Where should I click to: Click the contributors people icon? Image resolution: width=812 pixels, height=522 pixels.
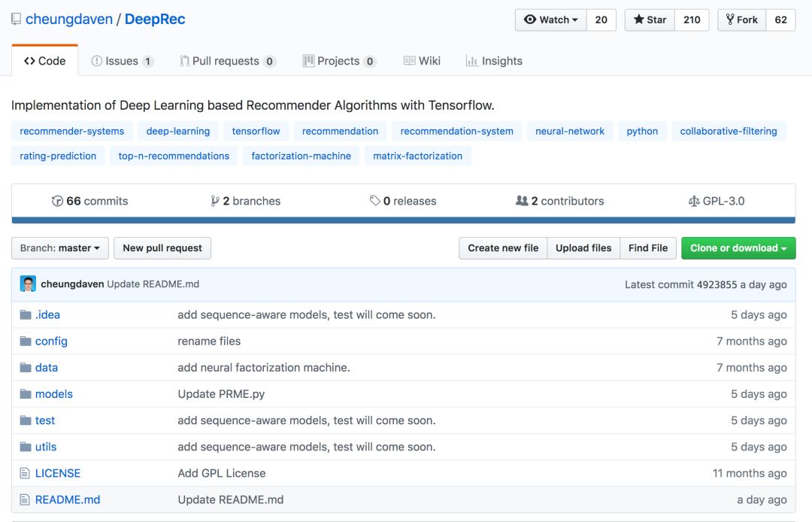click(522, 201)
